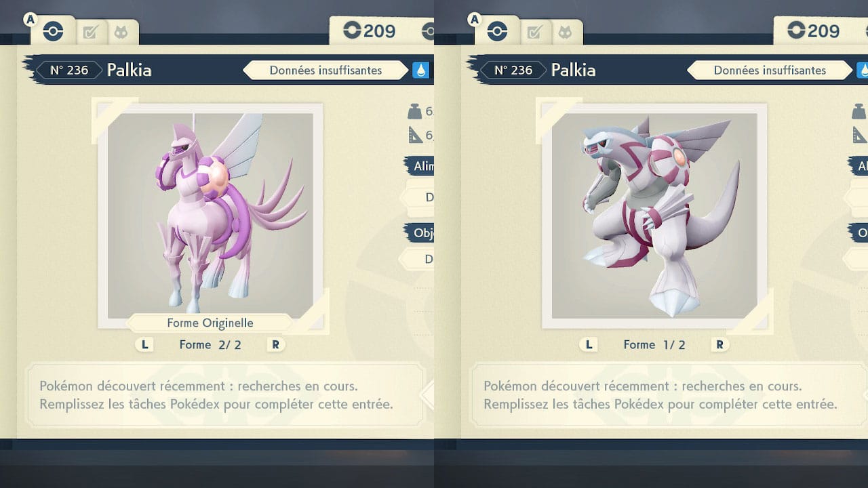
Task: Select the Poké Ball tab in the right panel
Action: coord(497,31)
